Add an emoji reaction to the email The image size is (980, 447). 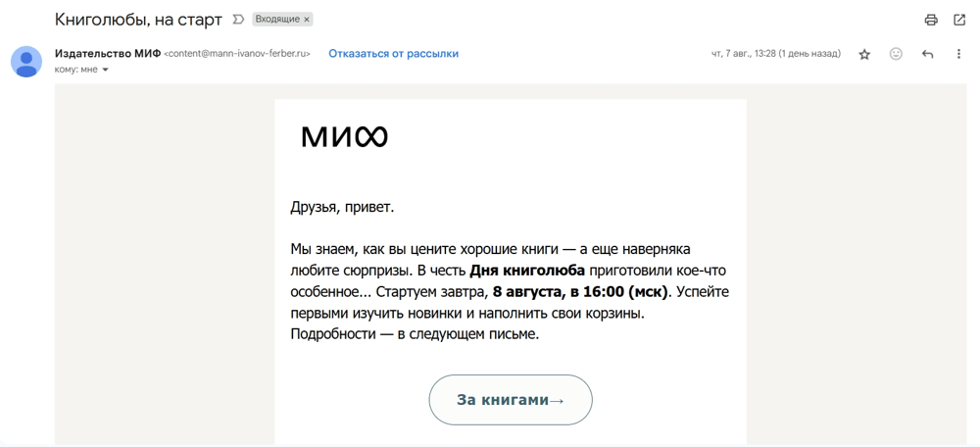896,54
